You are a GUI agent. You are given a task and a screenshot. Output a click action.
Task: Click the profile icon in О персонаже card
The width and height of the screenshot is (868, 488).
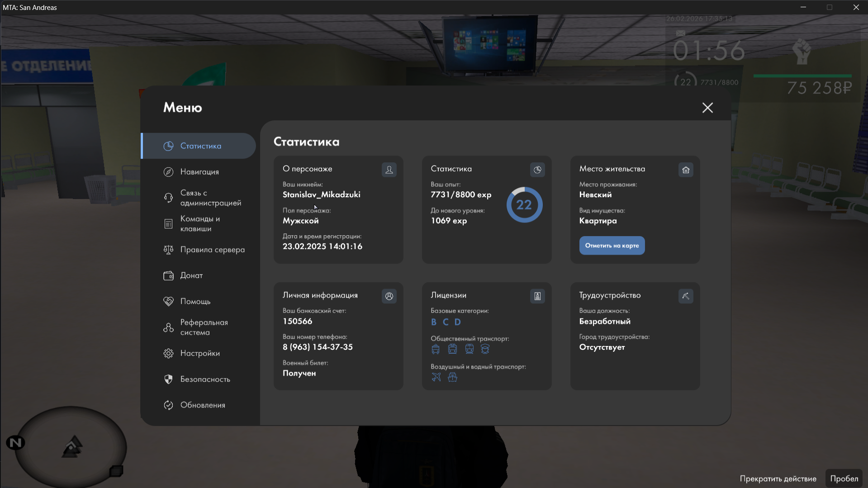[389, 170]
